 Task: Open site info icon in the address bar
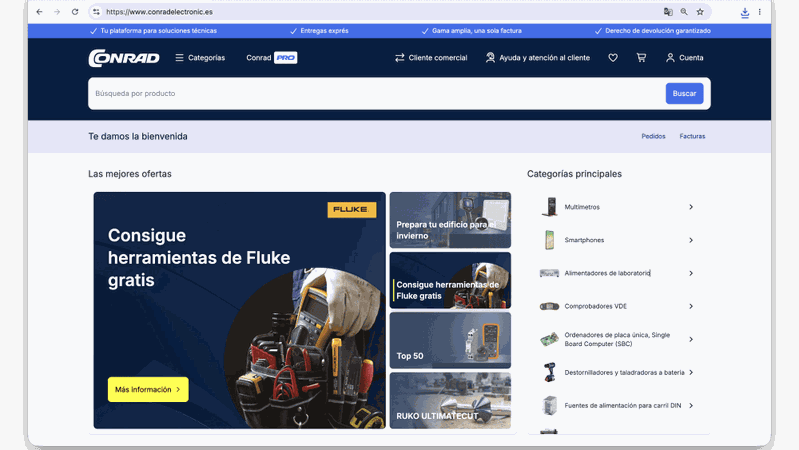96,12
